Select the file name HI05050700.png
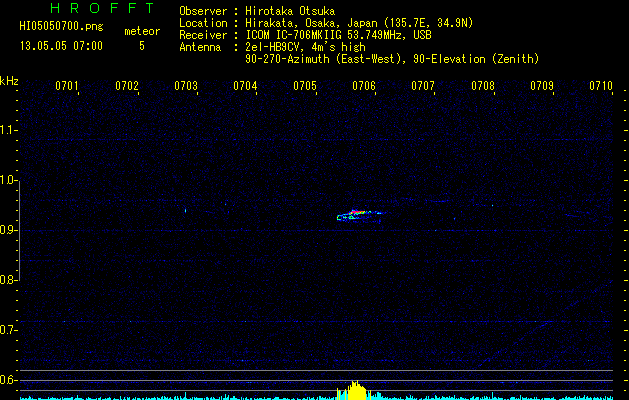629x400 pixels. [61, 27]
